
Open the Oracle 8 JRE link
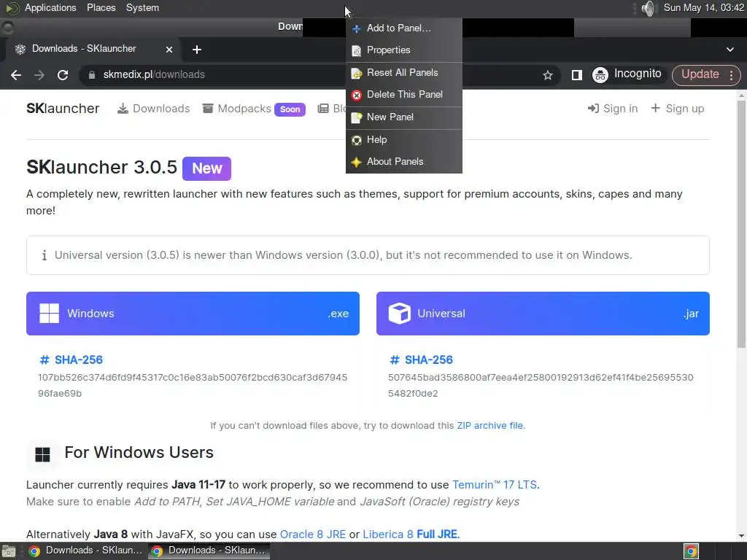coord(313,534)
